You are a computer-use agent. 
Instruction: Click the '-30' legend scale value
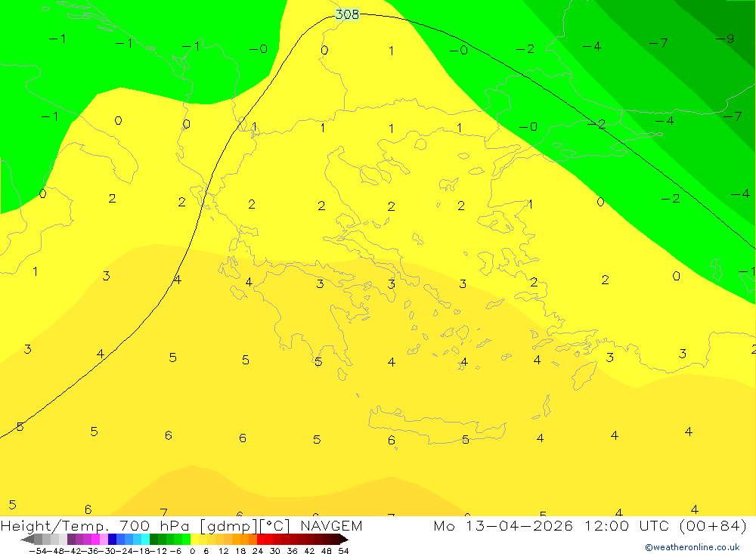[x=107, y=551]
